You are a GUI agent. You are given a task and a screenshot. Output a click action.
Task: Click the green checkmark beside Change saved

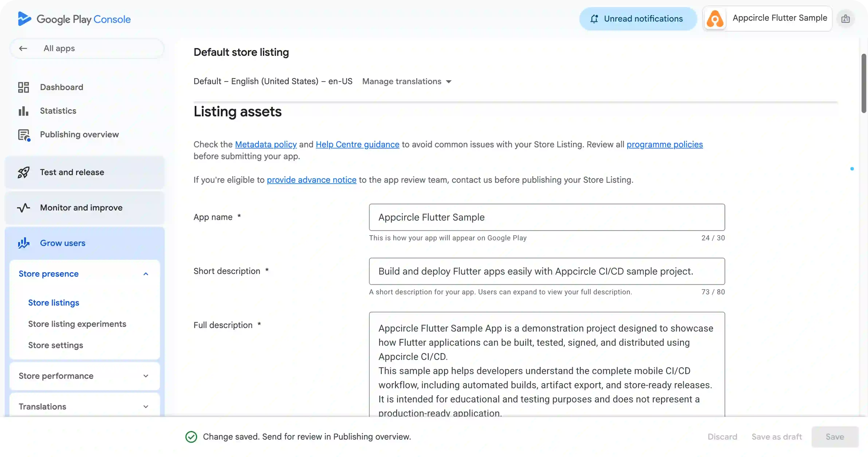click(x=191, y=437)
